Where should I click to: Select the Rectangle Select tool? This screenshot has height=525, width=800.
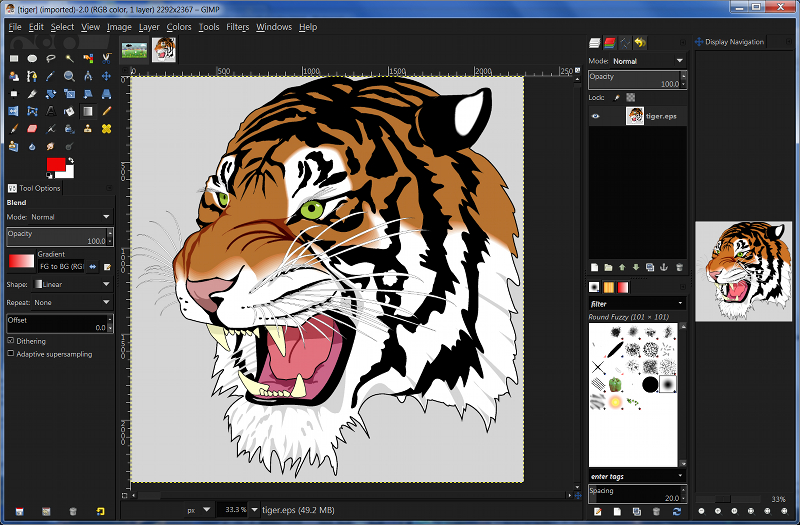[14, 58]
